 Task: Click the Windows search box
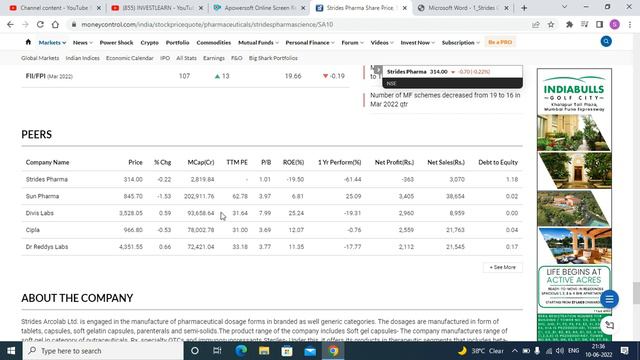tap(103, 351)
